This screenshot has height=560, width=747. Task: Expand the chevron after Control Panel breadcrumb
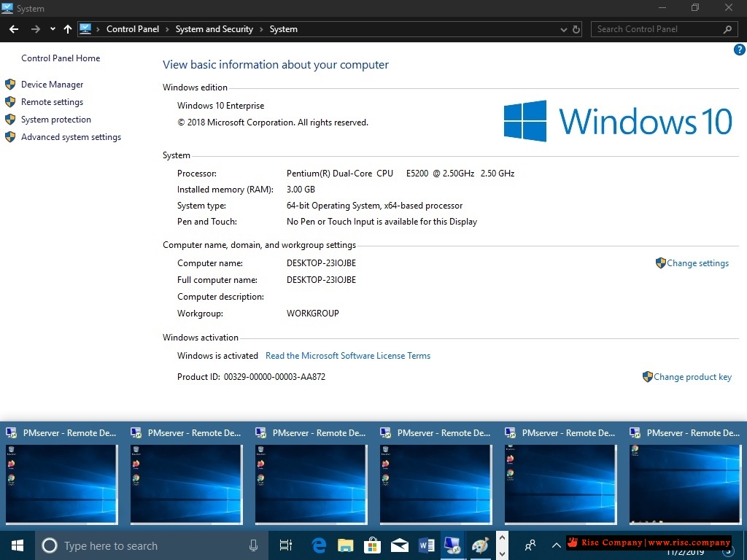coord(167,29)
